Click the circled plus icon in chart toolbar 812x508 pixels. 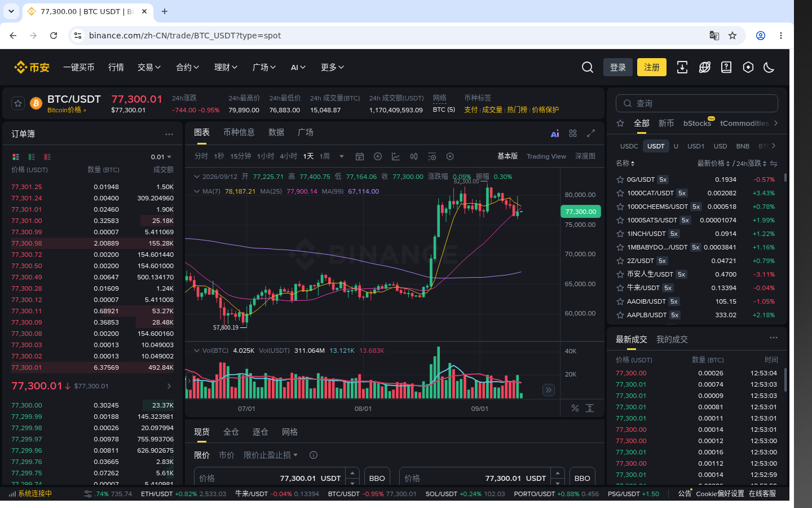point(378,156)
